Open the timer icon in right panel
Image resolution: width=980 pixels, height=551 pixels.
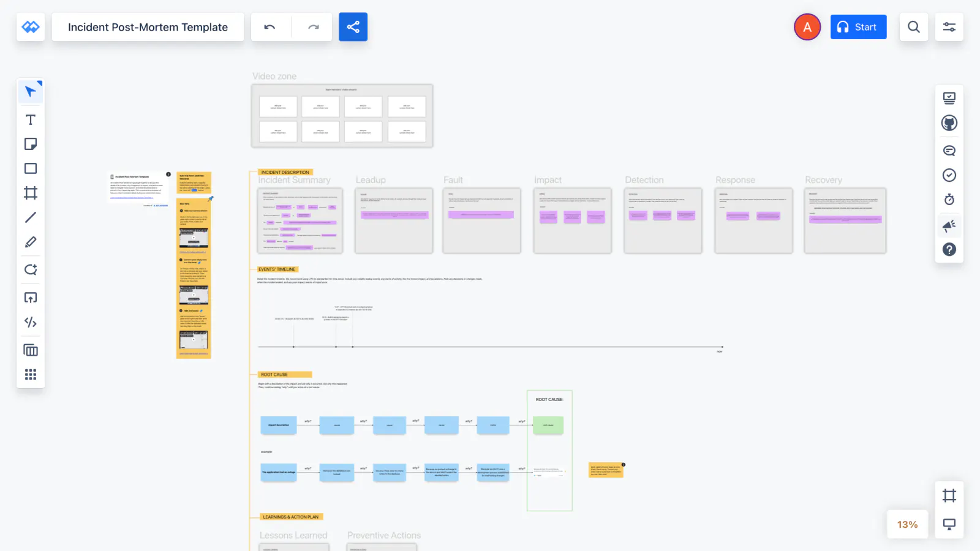pos(949,200)
